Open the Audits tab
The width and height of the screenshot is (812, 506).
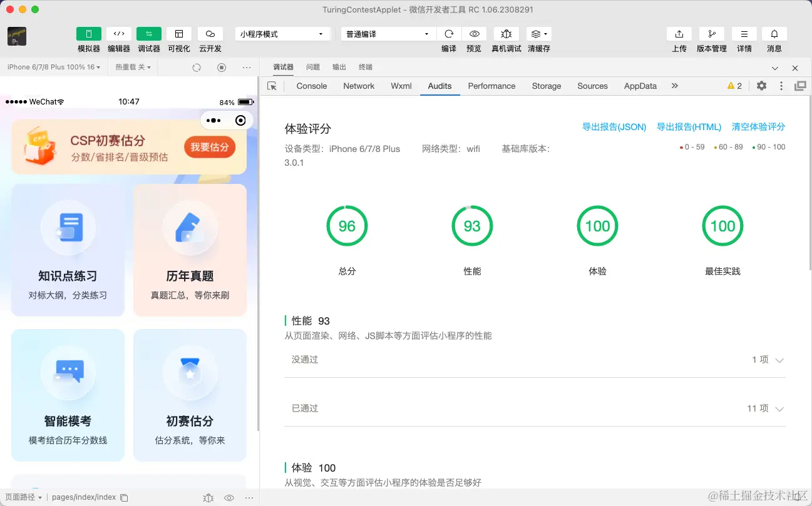(439, 86)
